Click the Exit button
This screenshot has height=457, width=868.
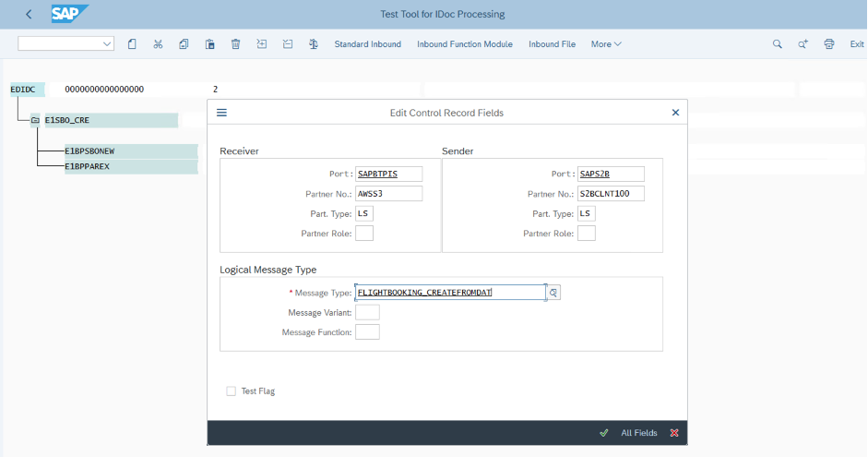(x=856, y=43)
